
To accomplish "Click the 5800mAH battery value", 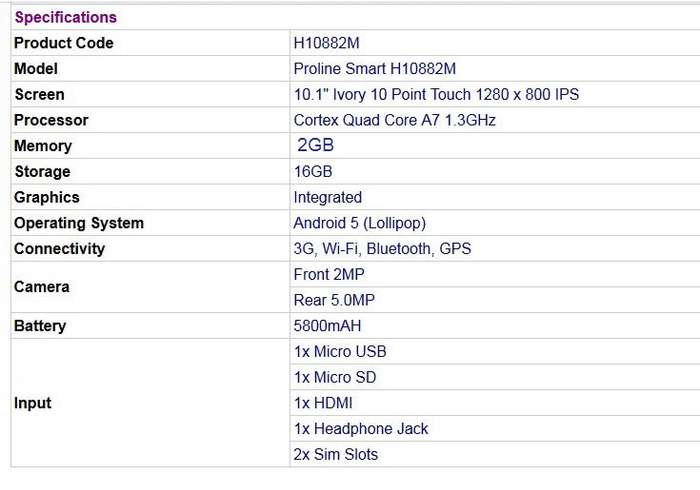I will (327, 326).
